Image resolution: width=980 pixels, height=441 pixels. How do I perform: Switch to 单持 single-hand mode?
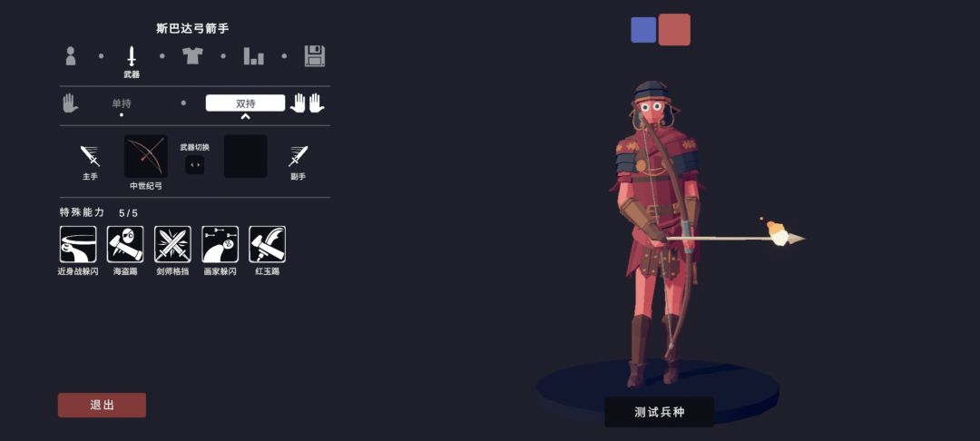(x=122, y=103)
